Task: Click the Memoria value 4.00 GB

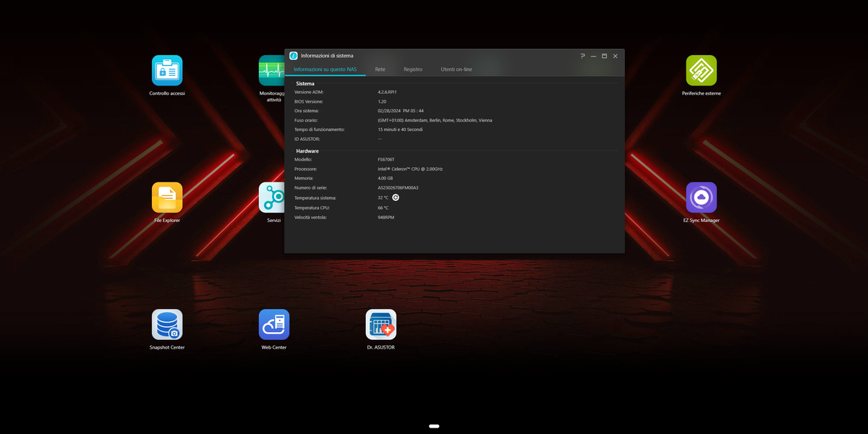Action: (x=386, y=178)
